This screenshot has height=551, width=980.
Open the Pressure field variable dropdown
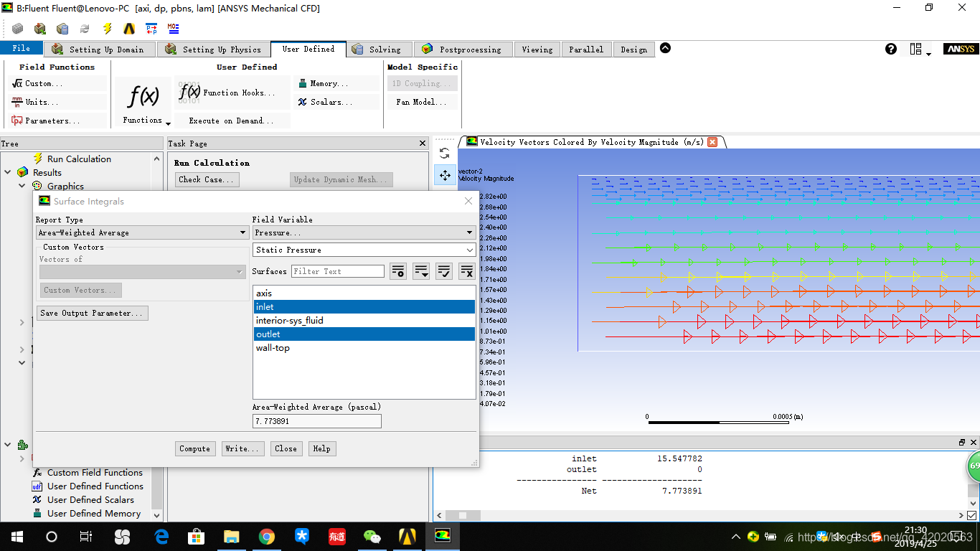[364, 232]
